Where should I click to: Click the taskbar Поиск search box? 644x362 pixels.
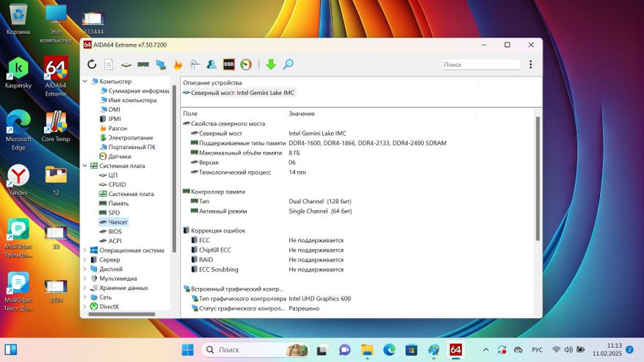coord(255,350)
